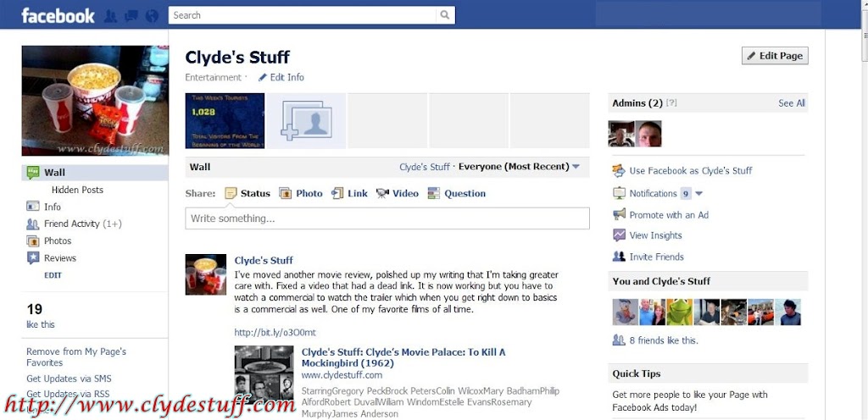Click the pencil icon beside Edit Info
The height and width of the screenshot is (420, 868).
click(x=263, y=77)
